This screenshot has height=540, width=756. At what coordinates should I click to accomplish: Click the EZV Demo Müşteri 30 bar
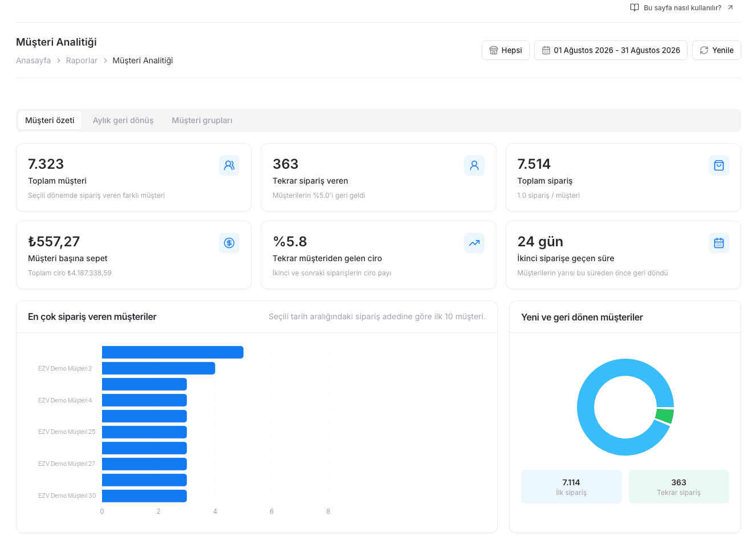point(144,496)
